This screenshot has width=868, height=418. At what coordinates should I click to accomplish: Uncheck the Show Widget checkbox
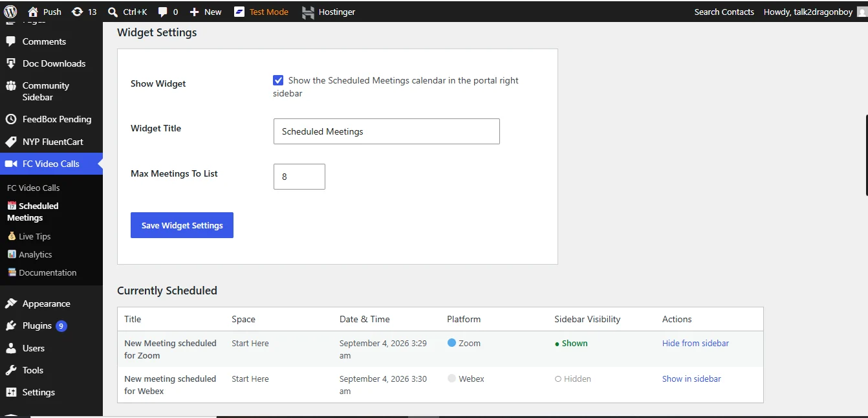coord(278,80)
